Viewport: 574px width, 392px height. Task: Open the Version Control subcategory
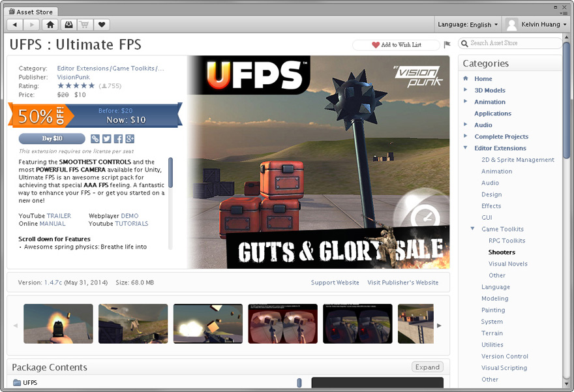point(504,357)
